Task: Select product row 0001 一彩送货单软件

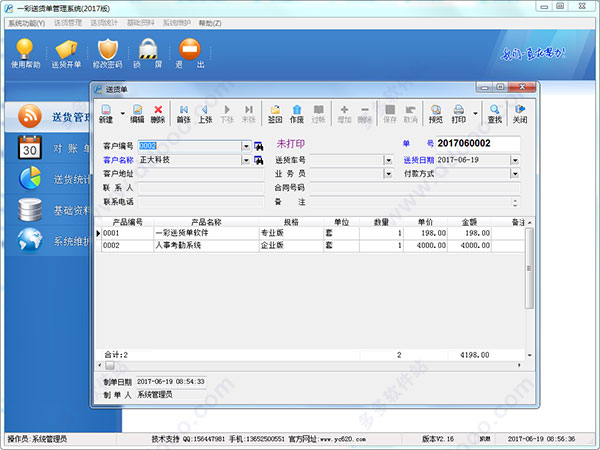Action: (x=312, y=233)
